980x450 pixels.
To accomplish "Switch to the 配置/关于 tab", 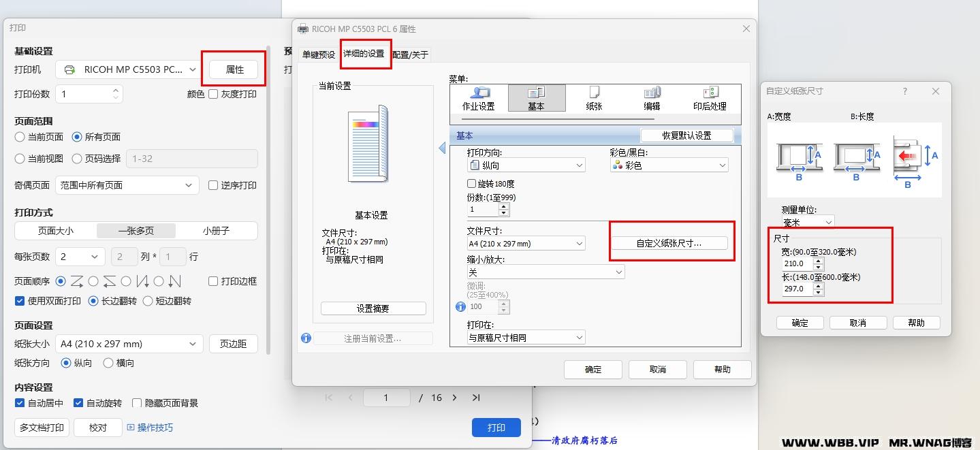I will [409, 54].
